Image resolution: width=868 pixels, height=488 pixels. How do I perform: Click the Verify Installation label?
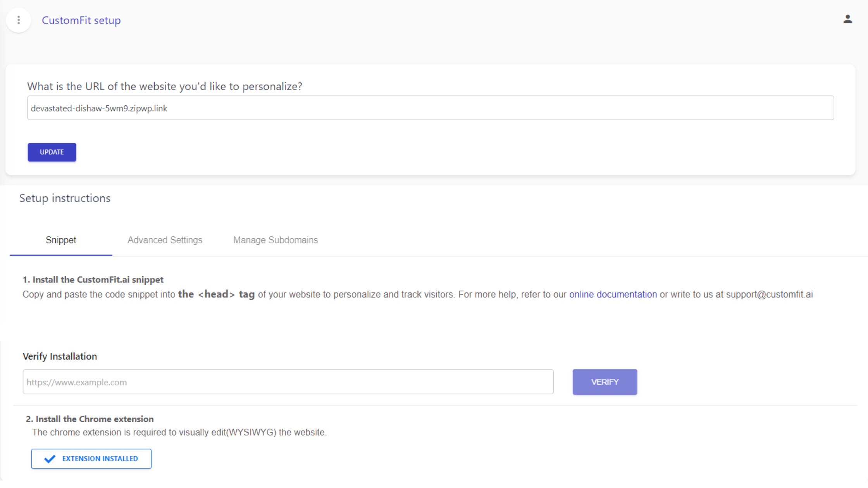60,356
